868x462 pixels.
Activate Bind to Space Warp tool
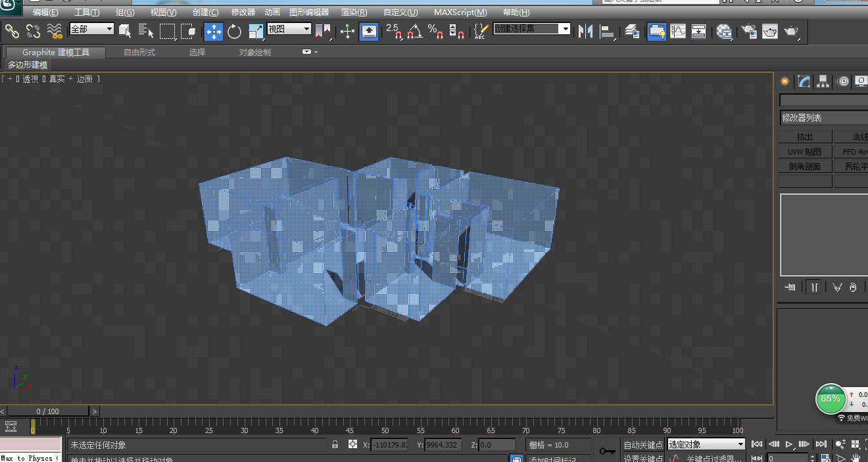[55, 30]
